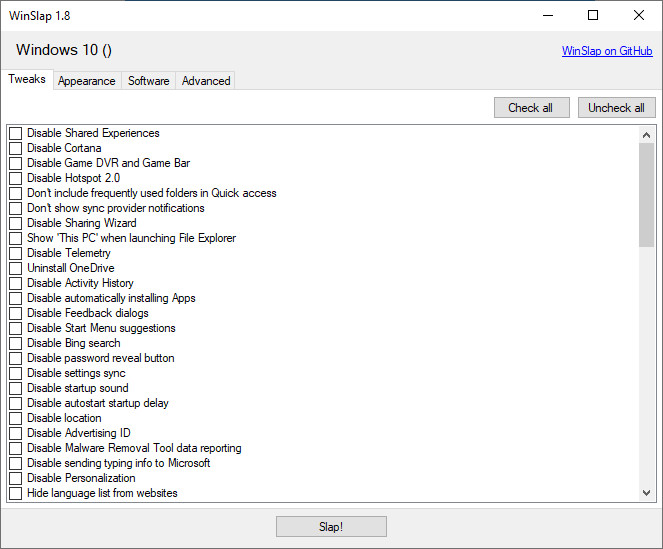This screenshot has height=549, width=663.
Task: Tick the Disable Personalization checkbox
Action: pos(16,478)
